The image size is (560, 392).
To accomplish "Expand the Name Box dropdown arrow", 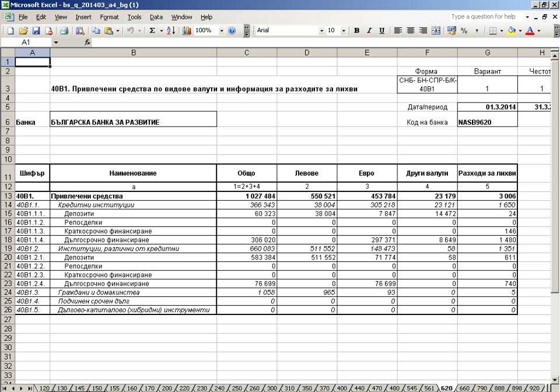I will click(x=56, y=43).
